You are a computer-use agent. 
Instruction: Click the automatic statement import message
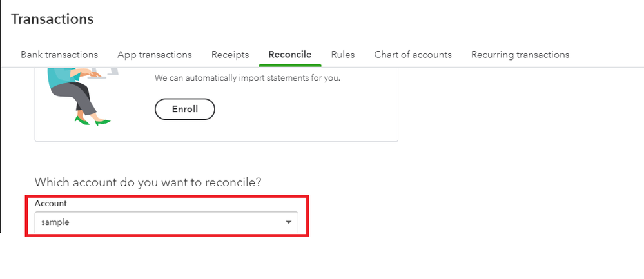247,79
